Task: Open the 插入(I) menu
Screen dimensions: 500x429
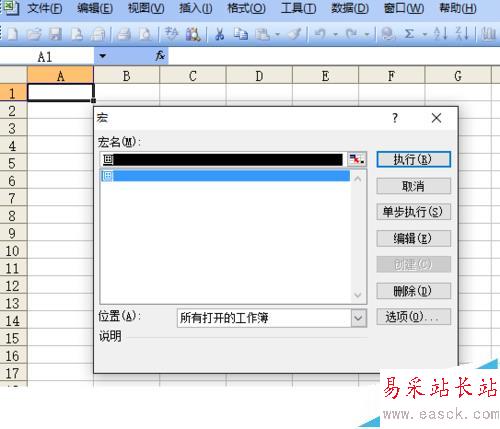Action: click(x=196, y=8)
